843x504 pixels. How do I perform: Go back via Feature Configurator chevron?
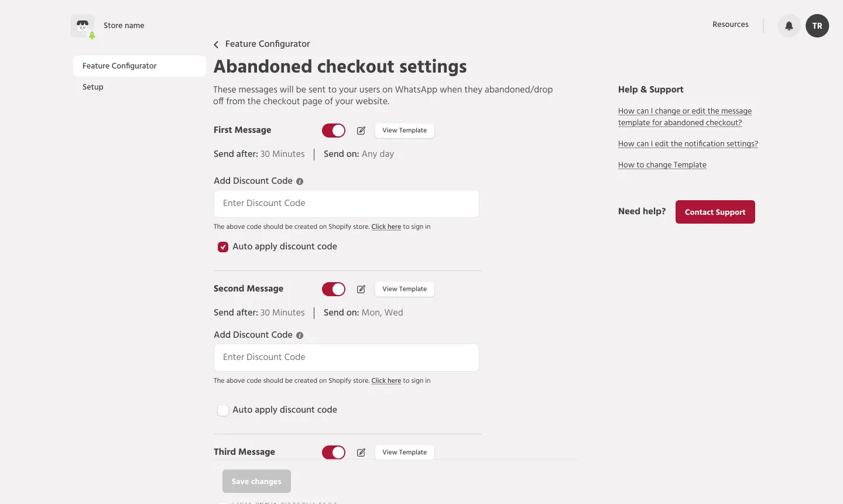(216, 44)
